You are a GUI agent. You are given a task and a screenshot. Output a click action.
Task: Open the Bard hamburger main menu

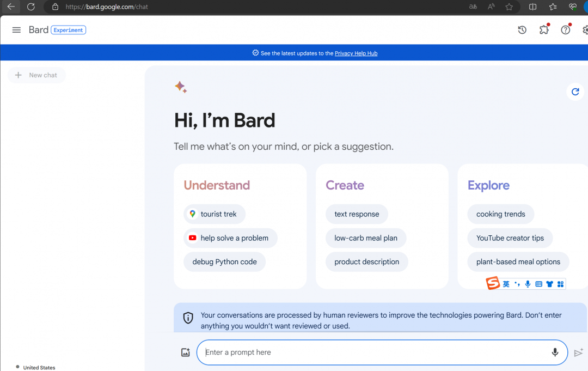click(16, 30)
